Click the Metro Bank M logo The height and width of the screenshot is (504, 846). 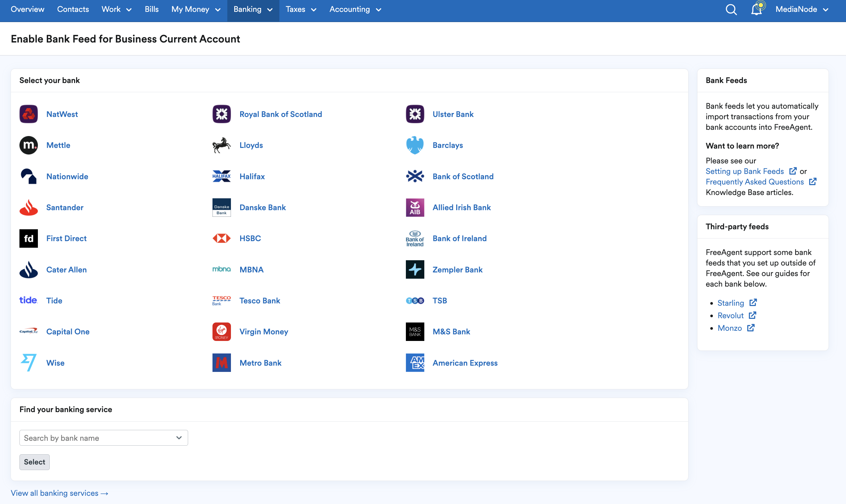[x=221, y=363]
